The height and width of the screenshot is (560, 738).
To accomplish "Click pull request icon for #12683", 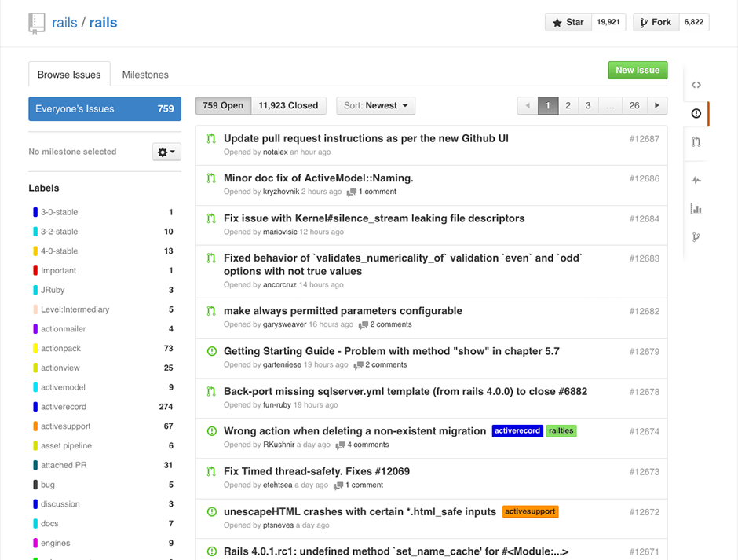I will click(211, 258).
